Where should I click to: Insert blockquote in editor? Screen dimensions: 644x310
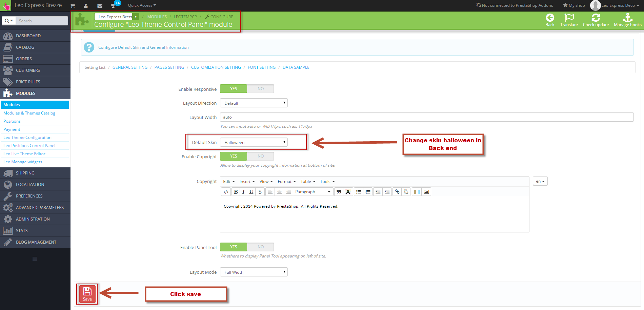339,192
